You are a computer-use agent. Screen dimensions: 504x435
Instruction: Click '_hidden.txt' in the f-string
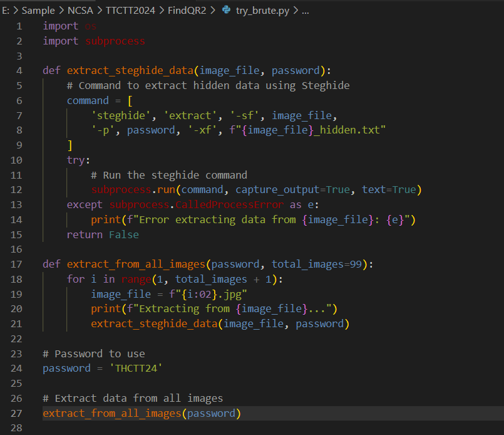(x=347, y=130)
